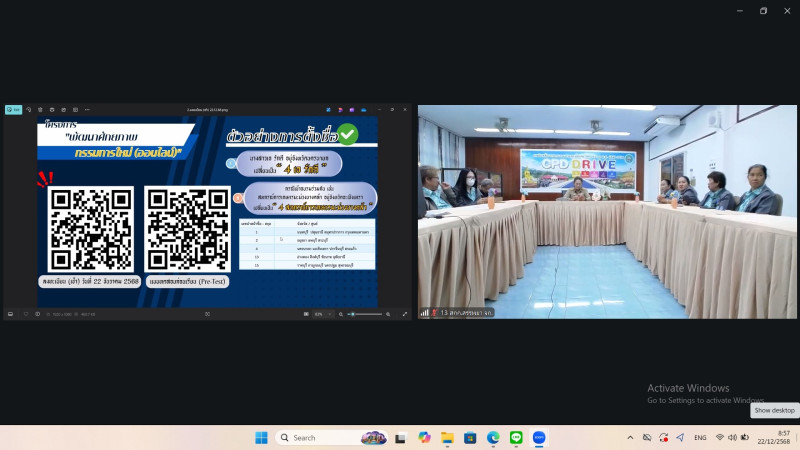This screenshot has width=800, height=450.
Task: Toggle the filmstrip at bottom-left of Photos
Action: [11, 314]
